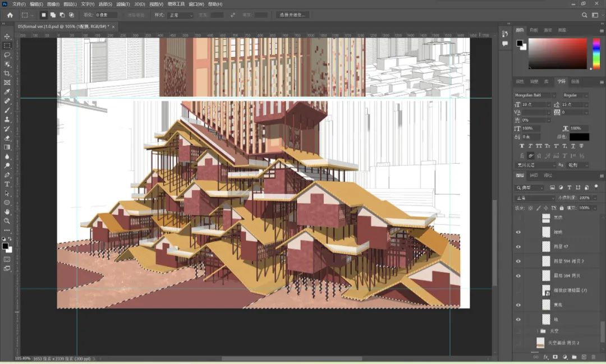Select the Hand tool
606x364 pixels.
click(x=7, y=212)
